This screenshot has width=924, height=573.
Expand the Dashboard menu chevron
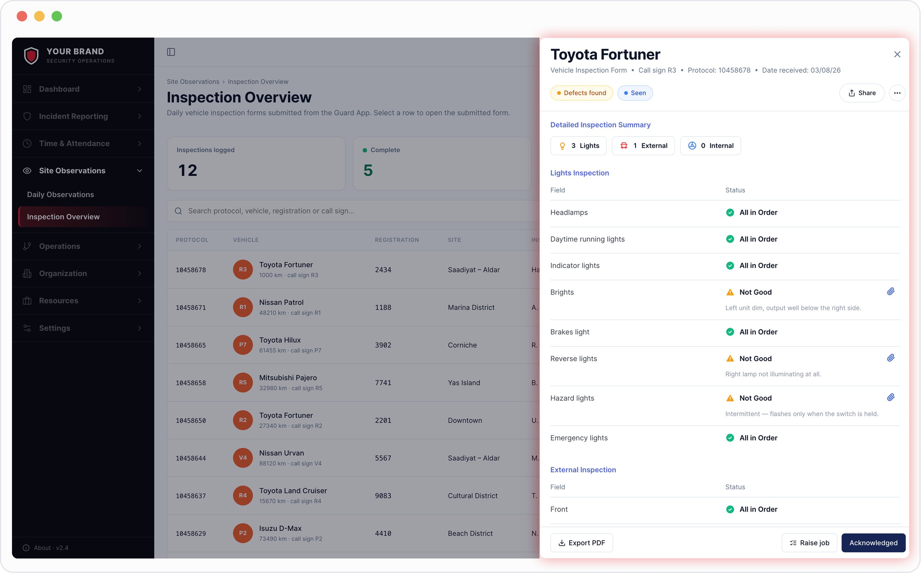pyautogui.click(x=139, y=89)
